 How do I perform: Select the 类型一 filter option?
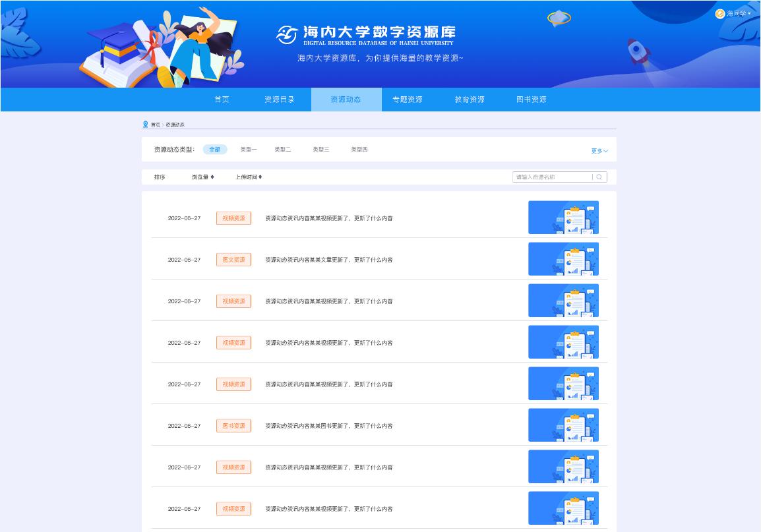click(x=248, y=150)
